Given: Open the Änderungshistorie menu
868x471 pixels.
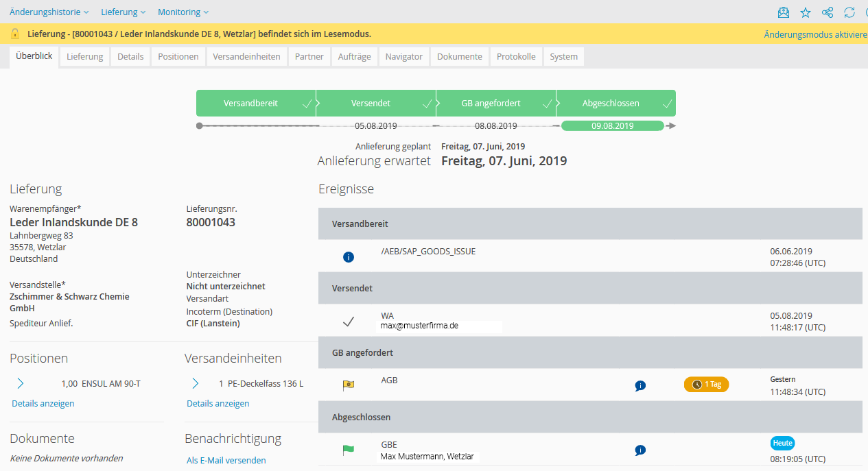Looking at the screenshot, I should 49,12.
